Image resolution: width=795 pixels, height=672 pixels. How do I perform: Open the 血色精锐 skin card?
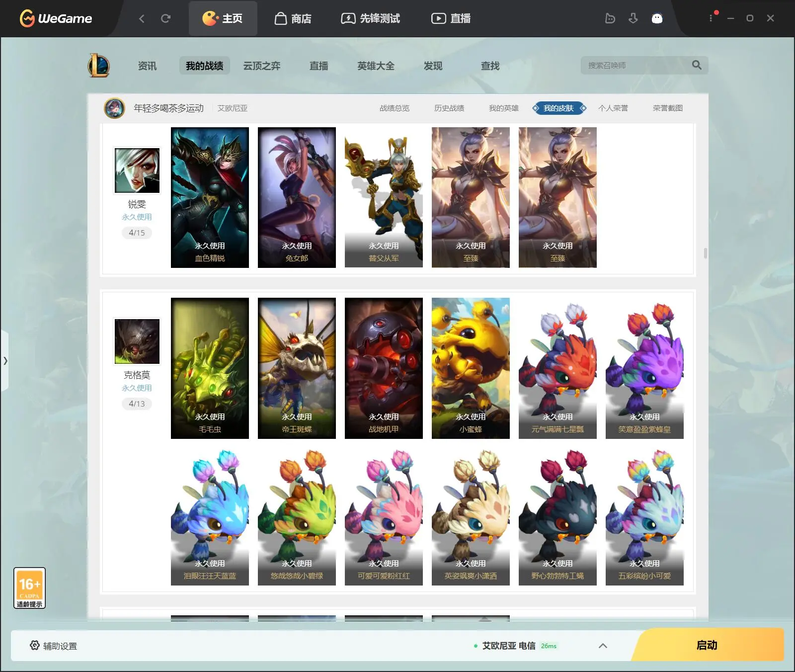coord(210,197)
